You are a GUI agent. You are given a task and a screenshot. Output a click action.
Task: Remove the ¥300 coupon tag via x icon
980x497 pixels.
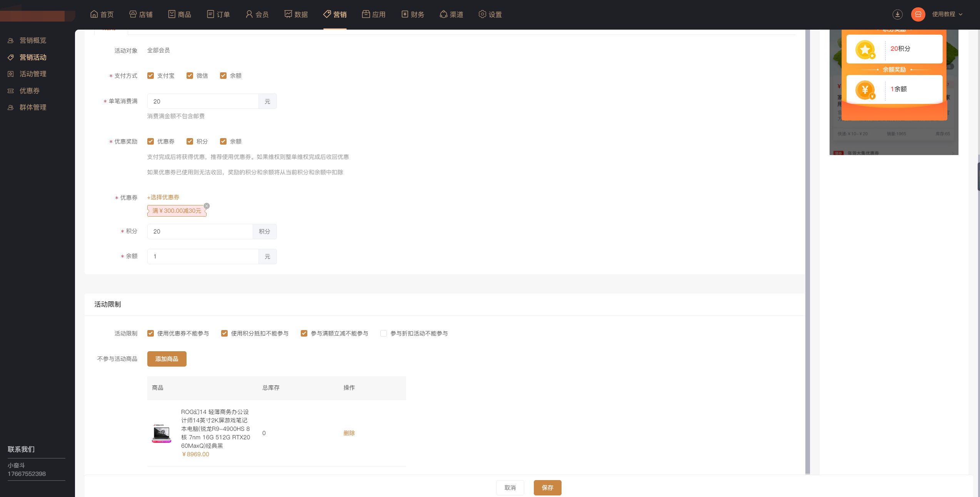coord(207,206)
